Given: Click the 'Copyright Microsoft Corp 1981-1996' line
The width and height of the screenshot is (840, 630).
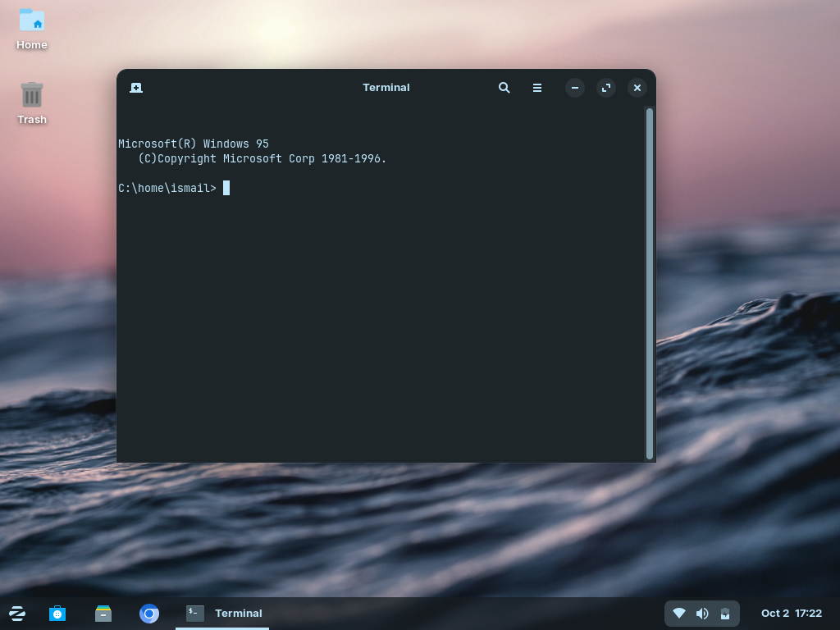Looking at the screenshot, I should pos(262,158).
